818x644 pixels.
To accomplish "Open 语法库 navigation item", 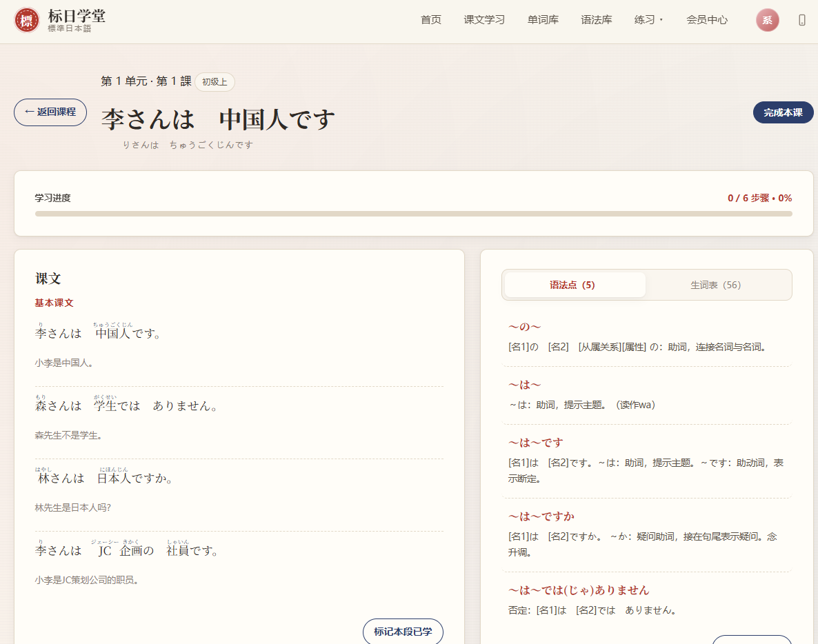I will 597,20.
